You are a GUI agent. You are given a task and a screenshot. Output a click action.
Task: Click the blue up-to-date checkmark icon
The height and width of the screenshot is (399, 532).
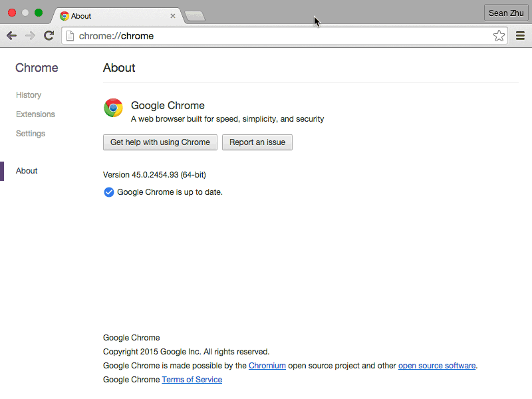pos(108,192)
